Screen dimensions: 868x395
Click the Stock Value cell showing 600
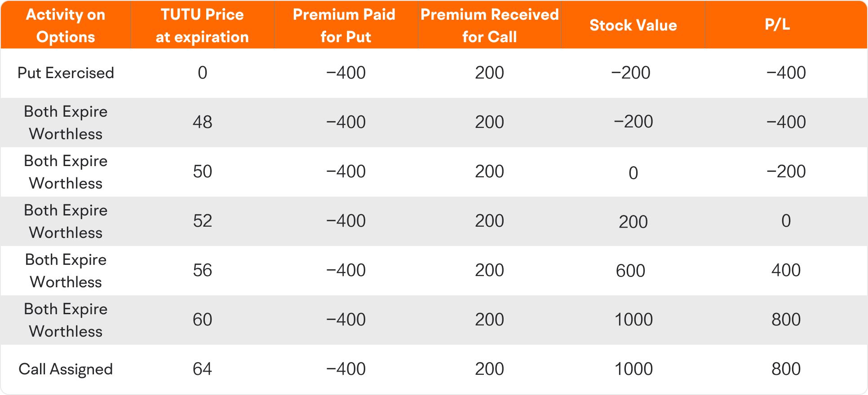click(630, 271)
